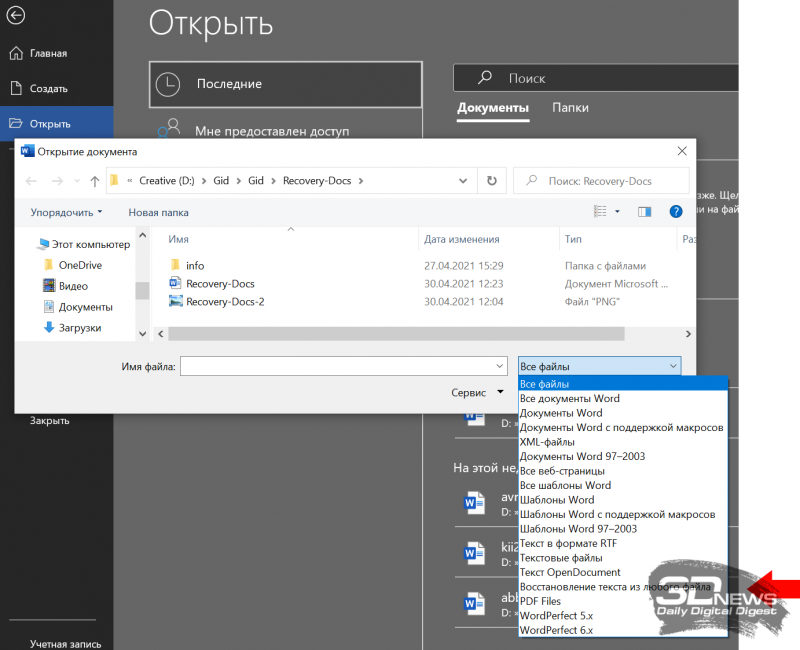Open the Сервис tools dropdown
Screen dimensions: 800x650
pyautogui.click(x=478, y=392)
